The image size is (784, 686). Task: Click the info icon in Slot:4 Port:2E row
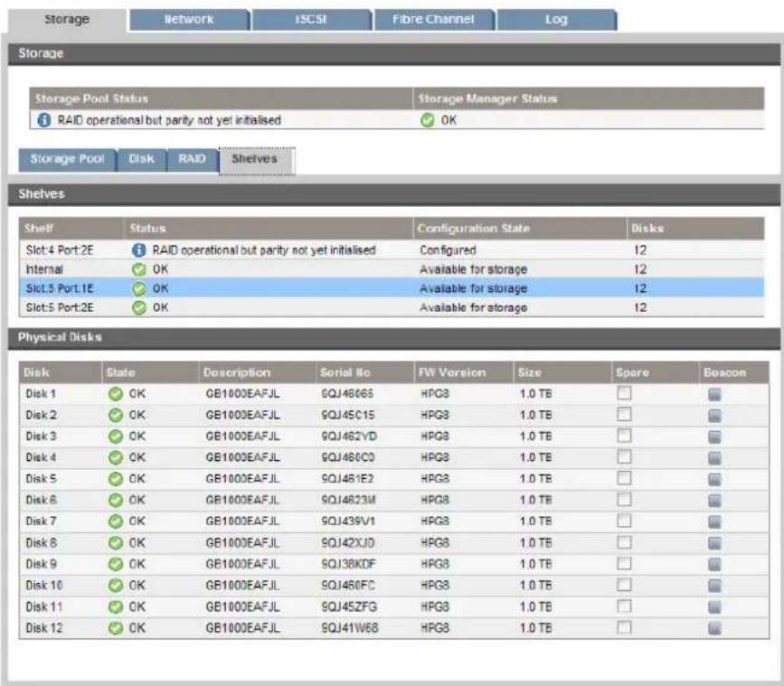139,249
